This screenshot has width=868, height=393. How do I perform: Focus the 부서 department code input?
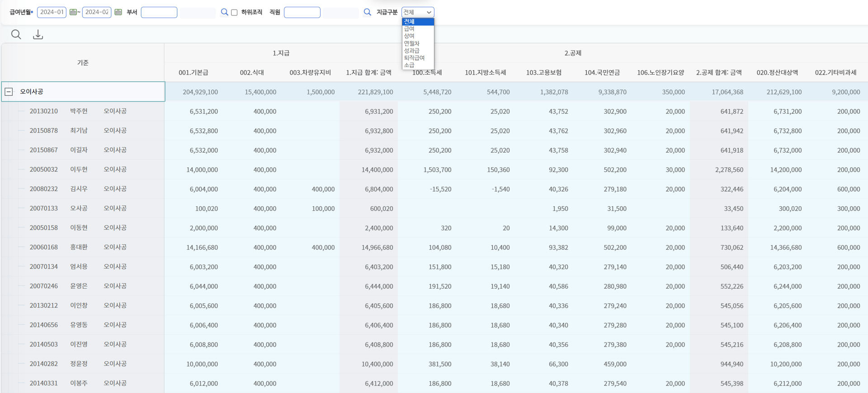pos(159,12)
